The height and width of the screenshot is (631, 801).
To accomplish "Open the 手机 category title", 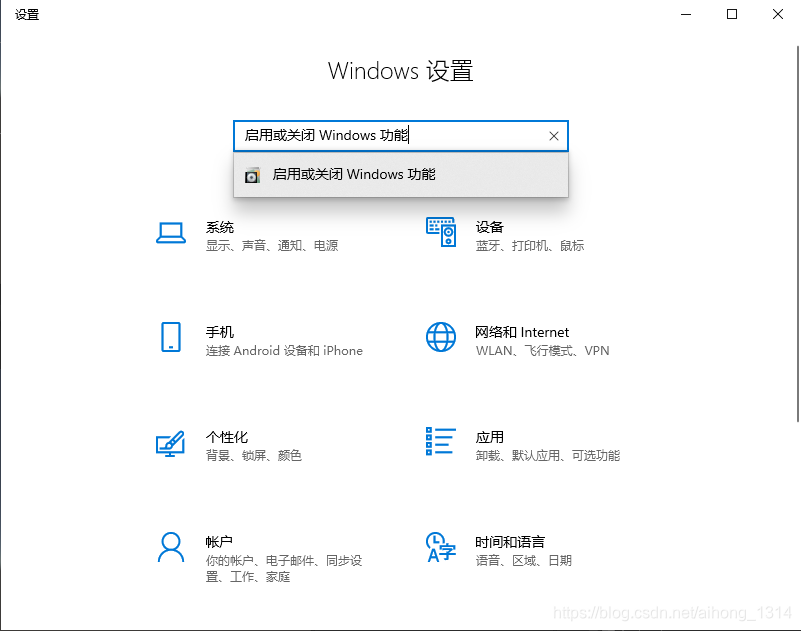I will click(x=220, y=332).
